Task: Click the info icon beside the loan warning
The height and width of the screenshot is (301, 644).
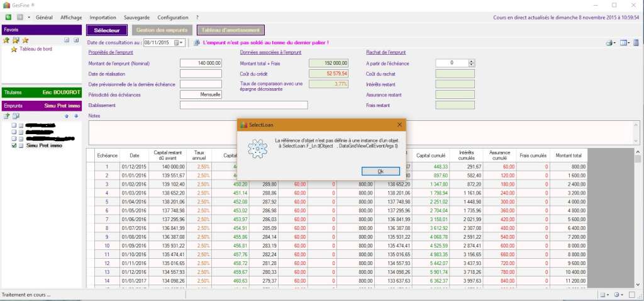Action: [196, 43]
